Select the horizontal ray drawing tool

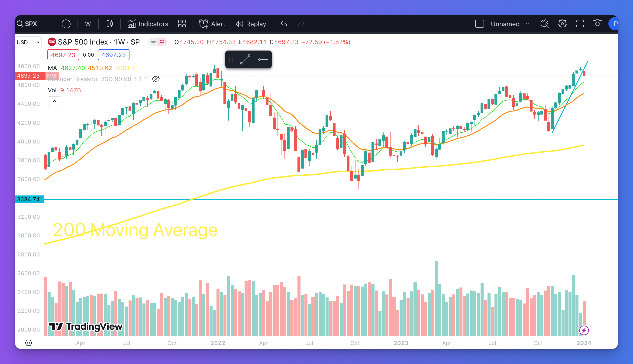coord(263,60)
